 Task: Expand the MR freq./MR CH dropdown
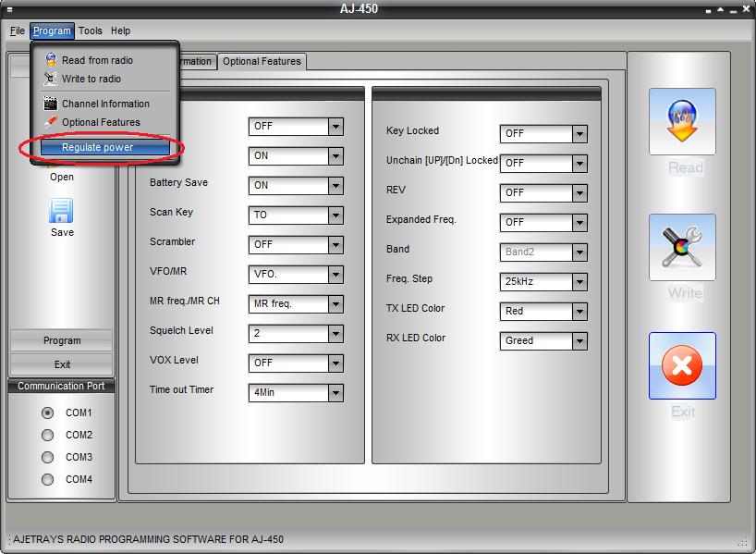coord(335,304)
